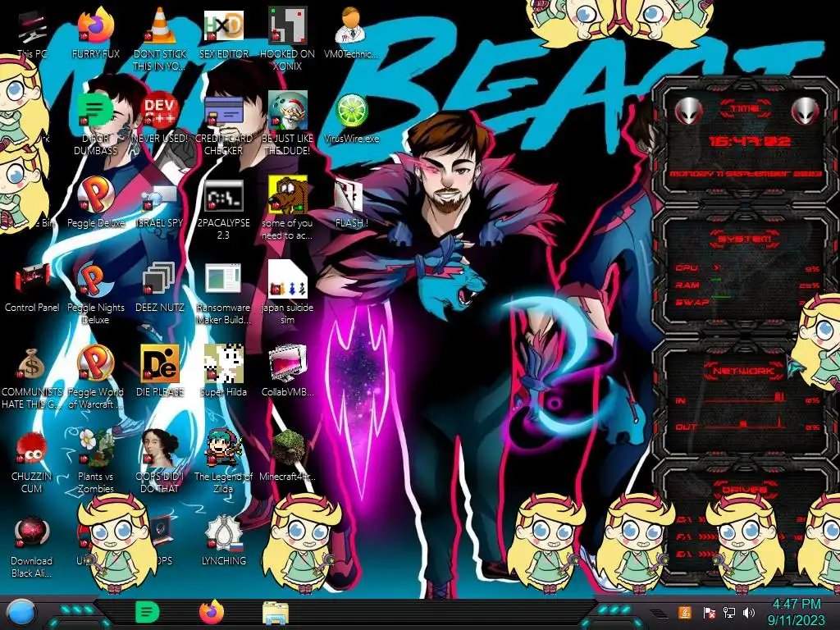Click the DRIVES header on the widget
Screen dimensions: 840x630
(745, 490)
